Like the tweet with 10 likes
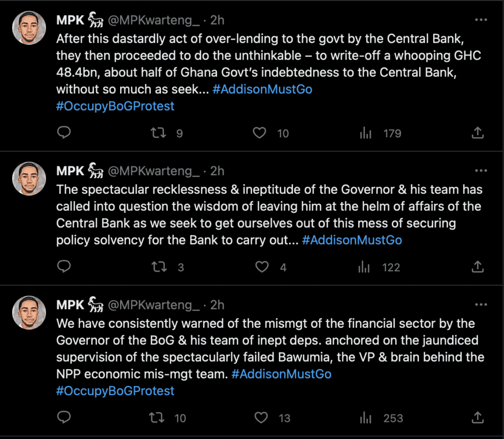This screenshot has height=439, width=504. pyautogui.click(x=259, y=133)
